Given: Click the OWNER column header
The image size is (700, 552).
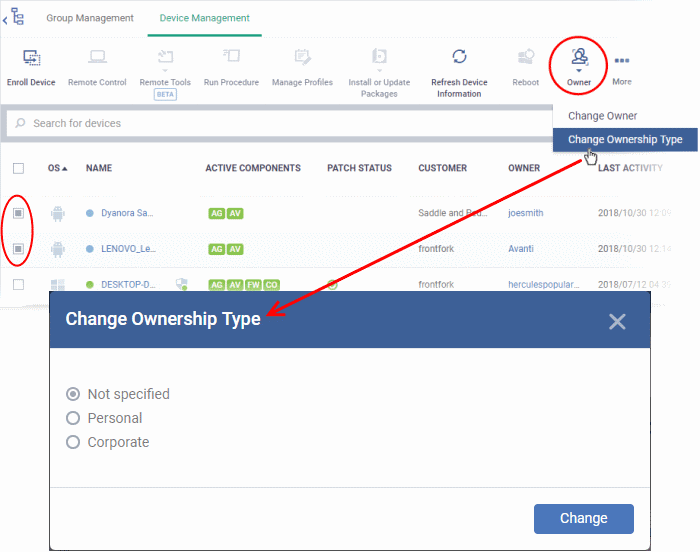Looking at the screenshot, I should click(524, 168).
